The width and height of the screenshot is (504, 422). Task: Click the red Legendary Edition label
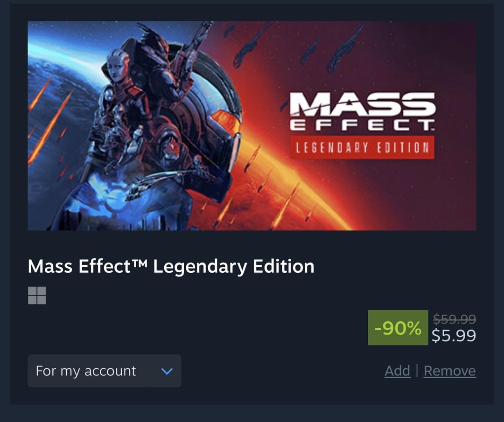click(362, 148)
